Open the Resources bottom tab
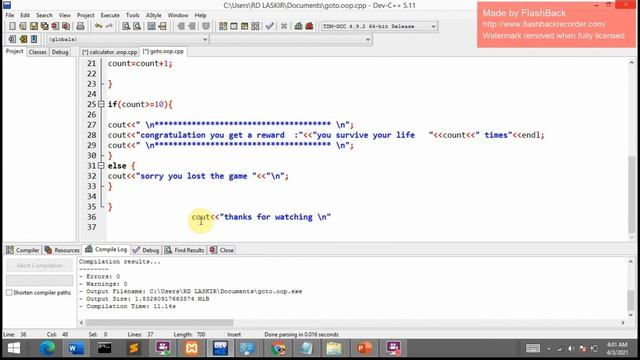This screenshot has height=360, width=640. [62, 250]
